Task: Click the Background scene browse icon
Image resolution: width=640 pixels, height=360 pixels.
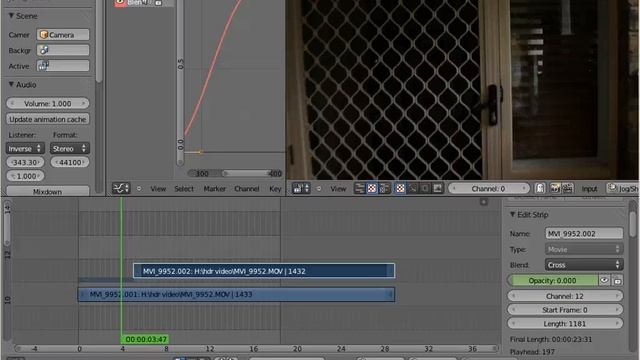Action: (x=44, y=50)
